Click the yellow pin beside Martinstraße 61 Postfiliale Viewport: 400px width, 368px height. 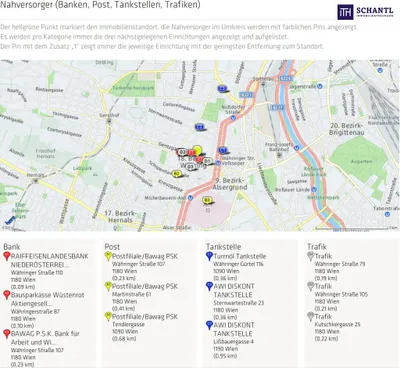[108, 286]
